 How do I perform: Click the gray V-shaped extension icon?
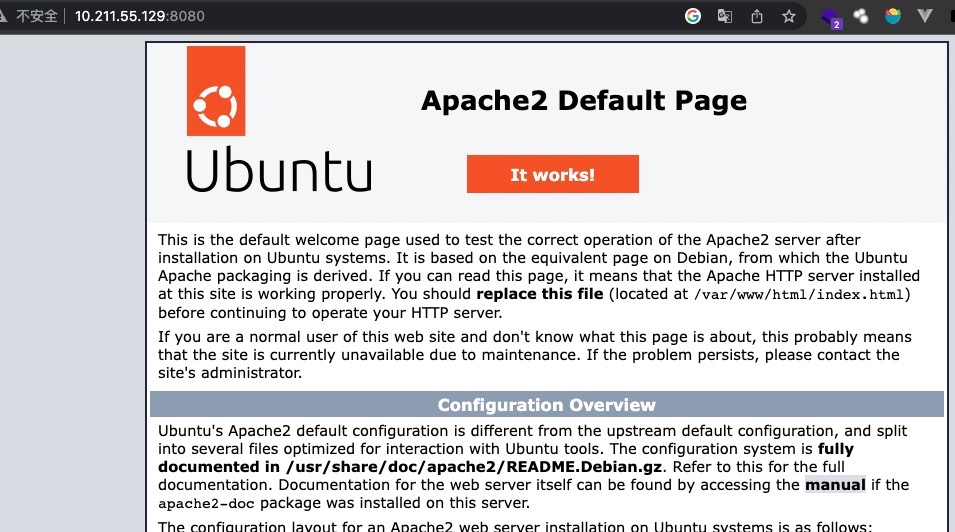coord(925,16)
